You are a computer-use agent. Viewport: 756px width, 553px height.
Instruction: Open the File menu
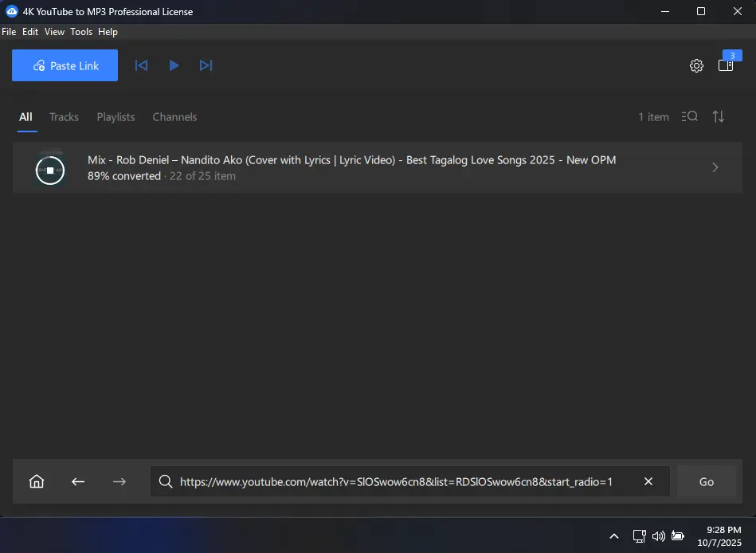tap(9, 32)
